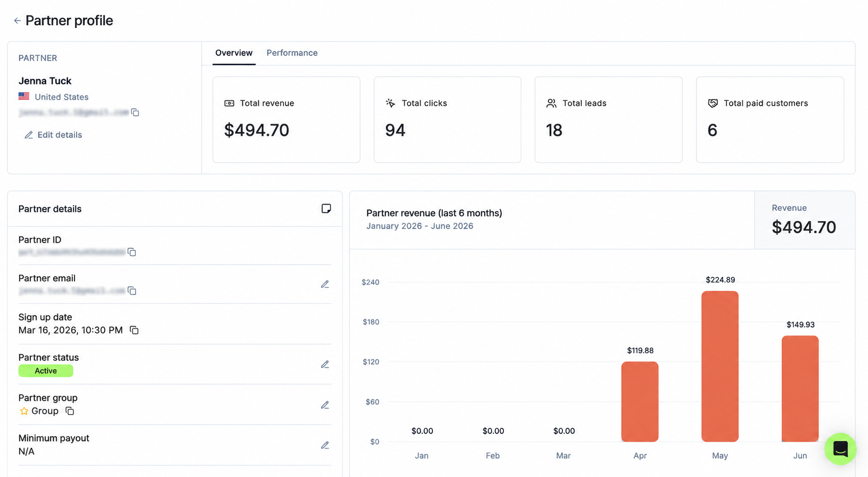Image resolution: width=868 pixels, height=477 pixels.
Task: Open the green chat widget button
Action: (840, 449)
